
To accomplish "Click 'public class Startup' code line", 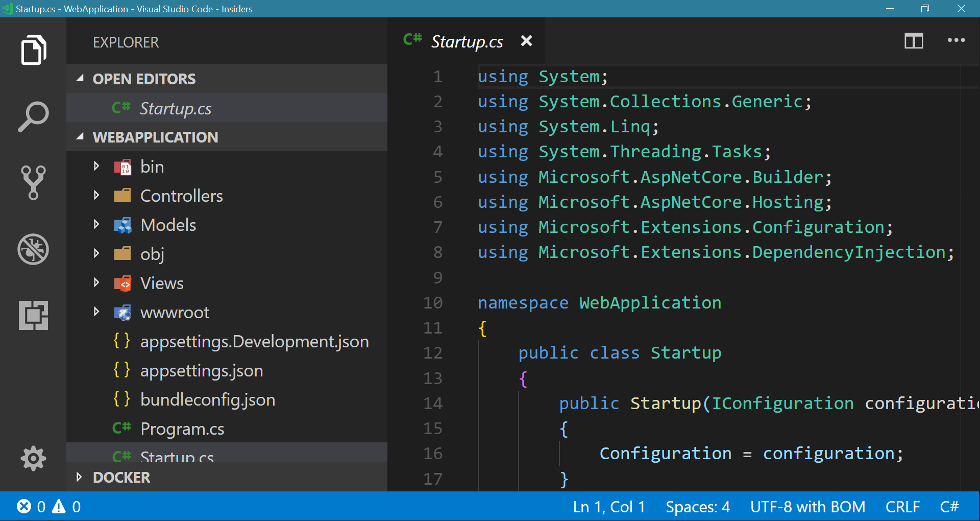I will coord(620,353).
